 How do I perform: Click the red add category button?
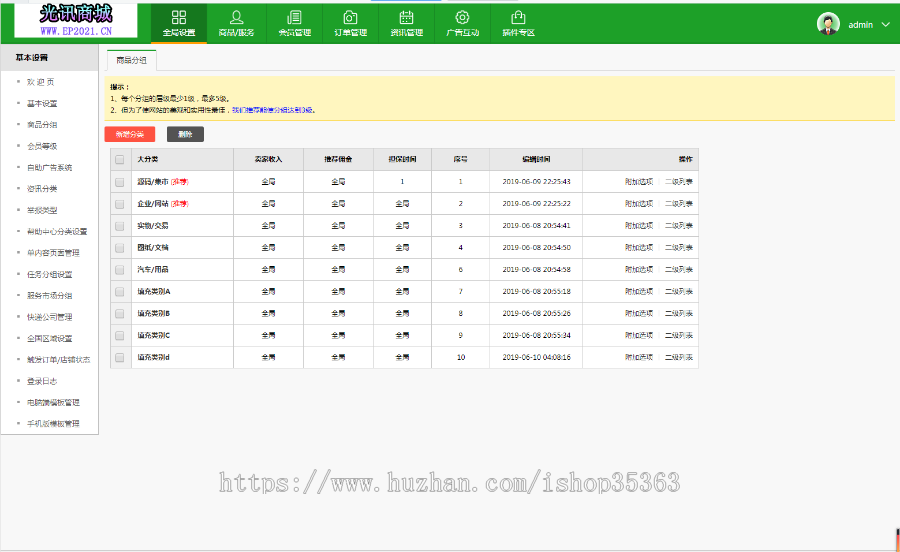[x=130, y=134]
